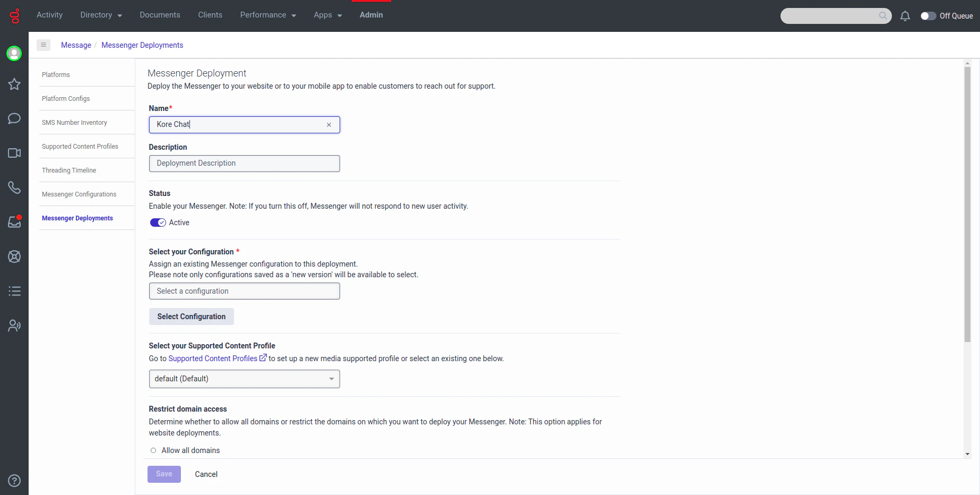Click the interactions list icon in sidebar

pyautogui.click(x=14, y=291)
